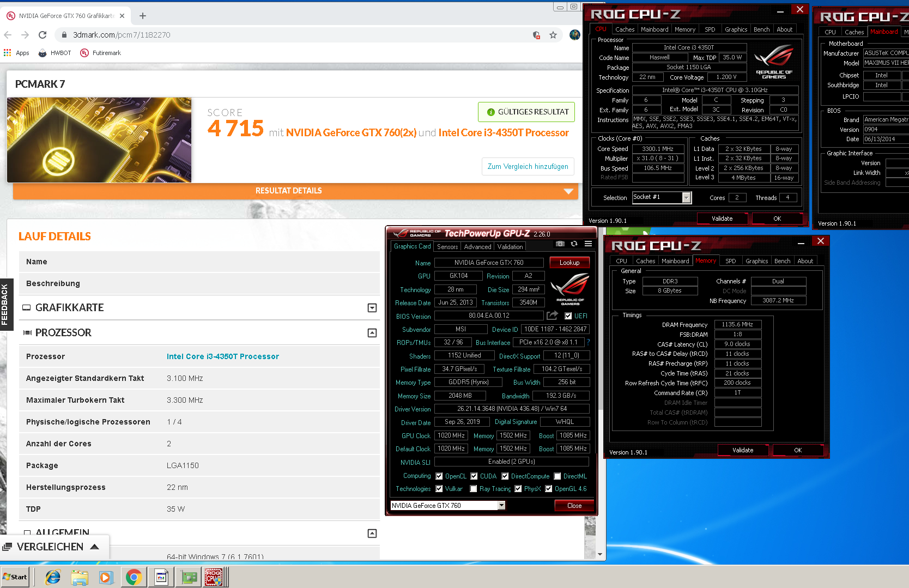The image size is (909, 588).
Task: Open the Validation tab in GPU-Z
Action: click(510, 247)
